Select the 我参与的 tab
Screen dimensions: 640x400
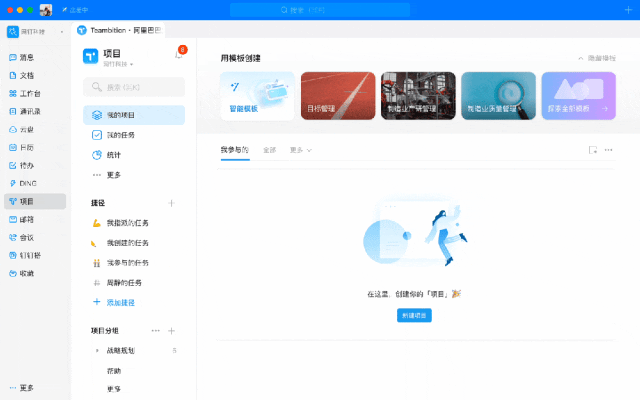(235, 150)
